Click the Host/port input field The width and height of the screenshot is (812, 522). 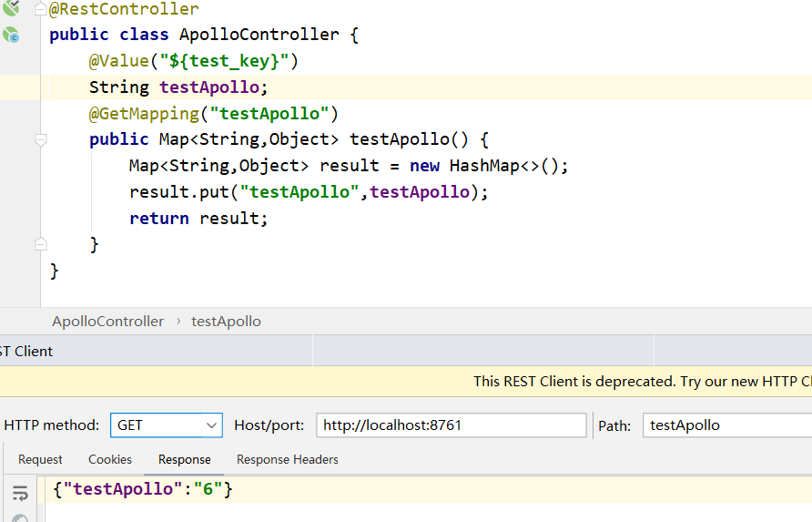pyautogui.click(x=451, y=425)
